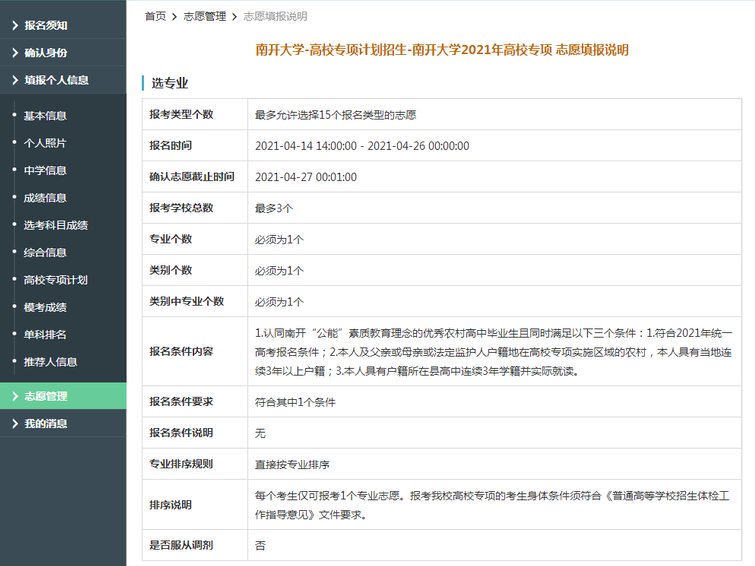
Task: Click the 志愿填报说明 breadcrumb text
Action: coord(275,16)
